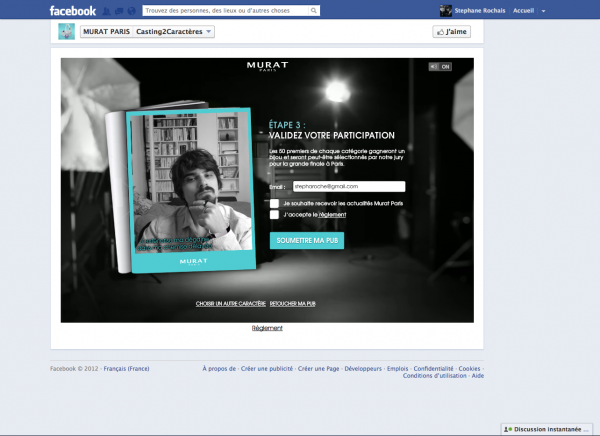Click the J'aime like button
The height and width of the screenshot is (436, 600).
coord(452,32)
